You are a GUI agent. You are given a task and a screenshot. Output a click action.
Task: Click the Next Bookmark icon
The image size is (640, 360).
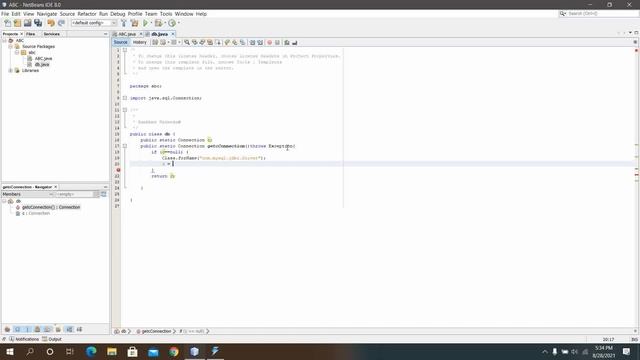point(235,42)
